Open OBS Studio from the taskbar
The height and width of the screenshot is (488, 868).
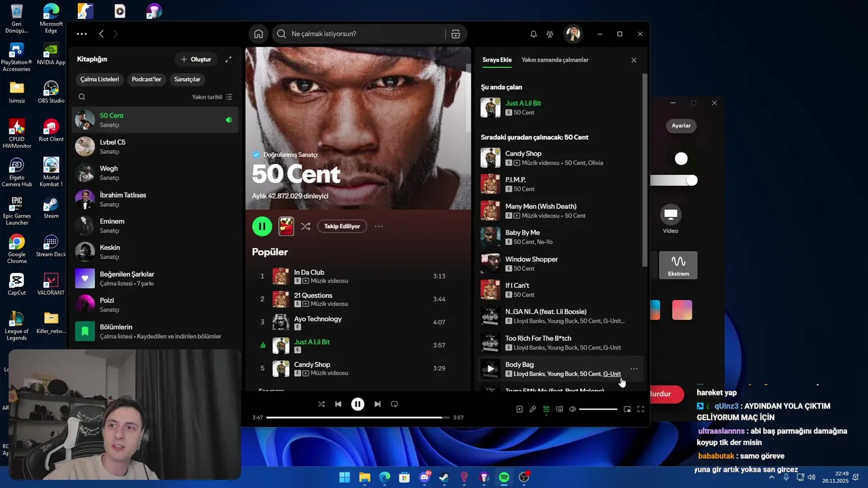click(524, 477)
